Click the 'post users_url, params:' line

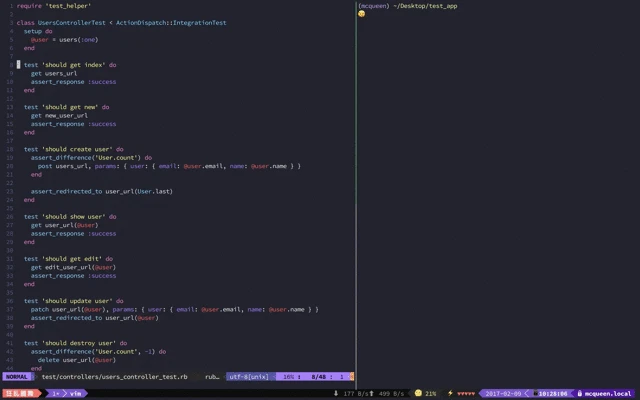(169, 166)
